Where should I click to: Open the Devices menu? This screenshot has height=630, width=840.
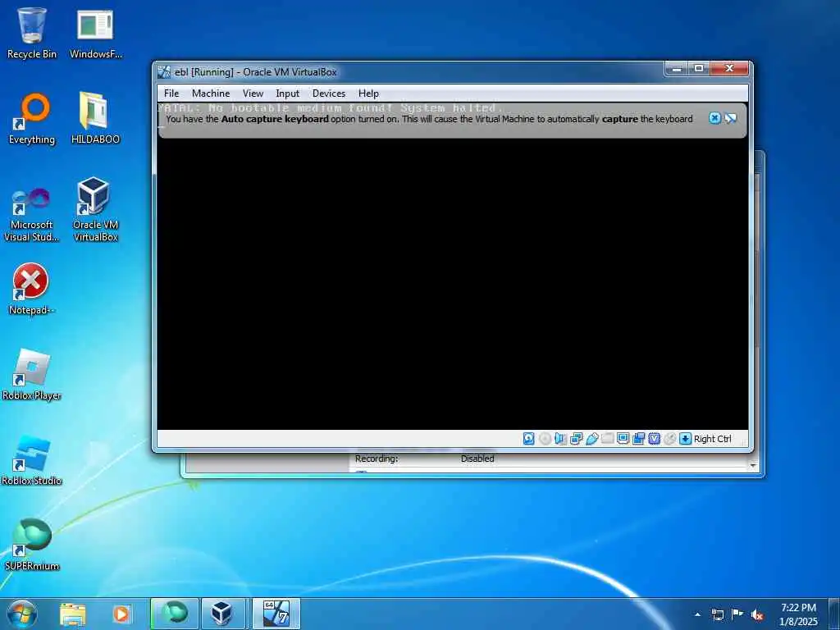(329, 94)
